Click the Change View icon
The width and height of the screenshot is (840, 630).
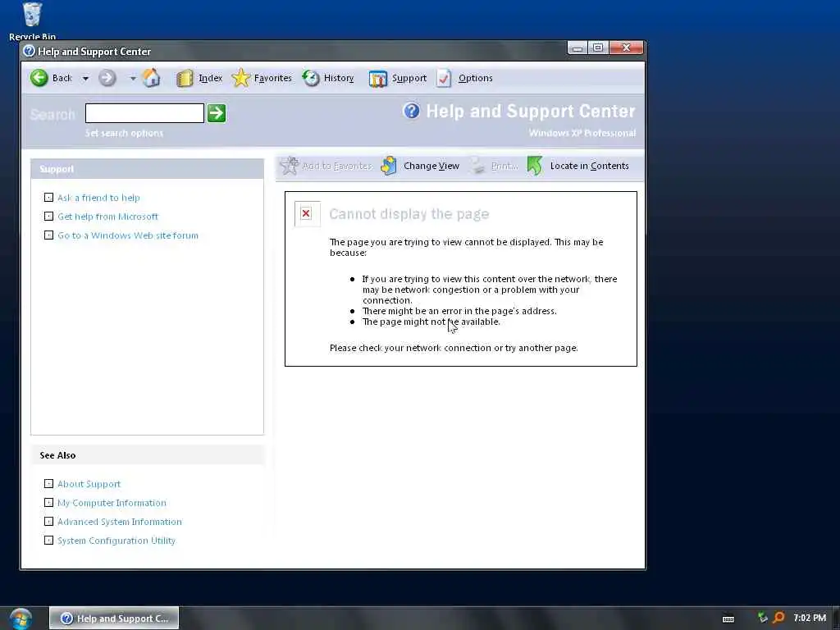(x=389, y=166)
